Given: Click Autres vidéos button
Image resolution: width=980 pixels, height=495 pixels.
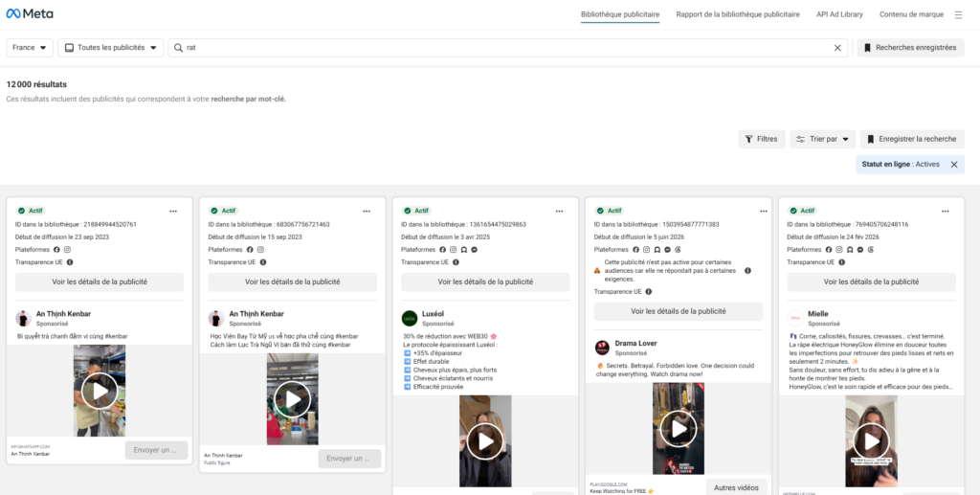Looking at the screenshot, I should coord(737,487).
